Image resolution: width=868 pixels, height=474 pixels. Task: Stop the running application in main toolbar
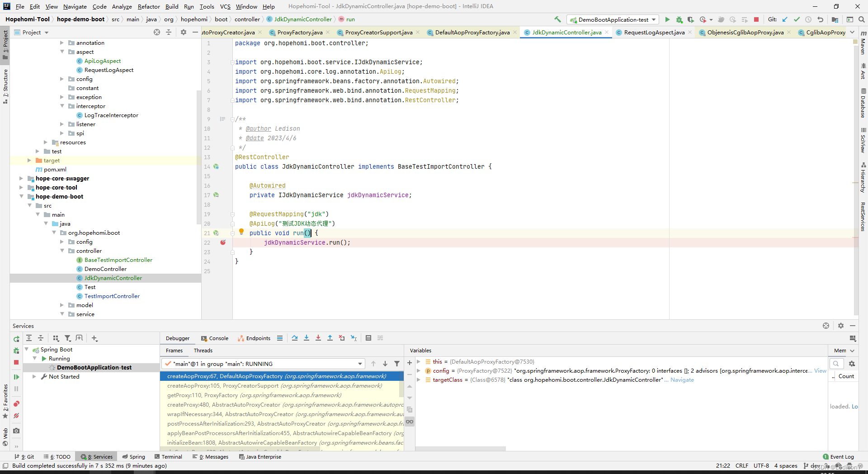(x=756, y=19)
